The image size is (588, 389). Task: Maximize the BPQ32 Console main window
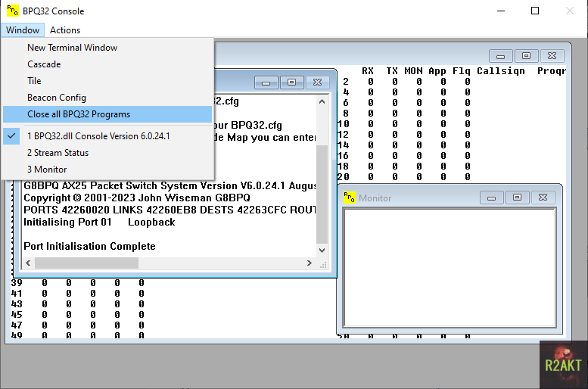535,11
